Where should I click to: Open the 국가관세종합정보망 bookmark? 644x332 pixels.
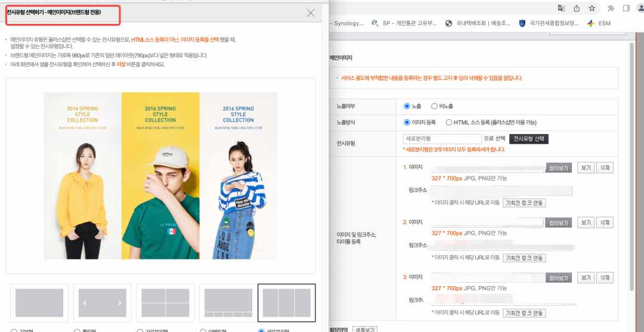549,23
